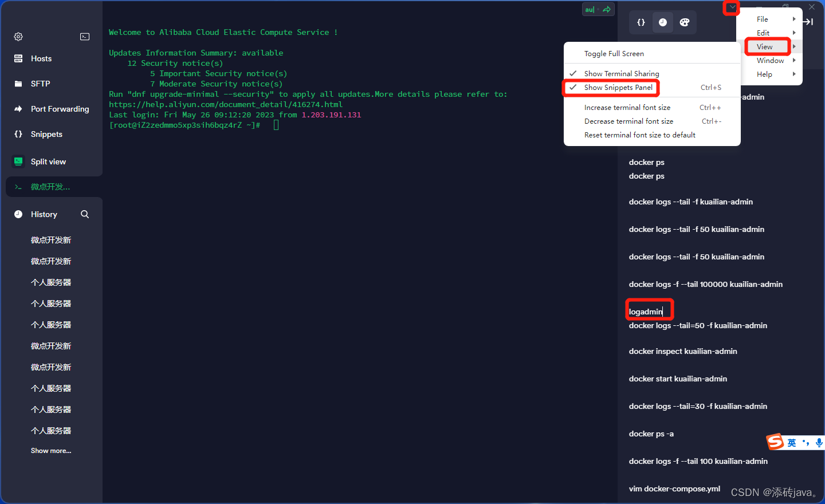This screenshot has width=825, height=504.
Task: Expand the Window submenu
Action: coord(769,60)
